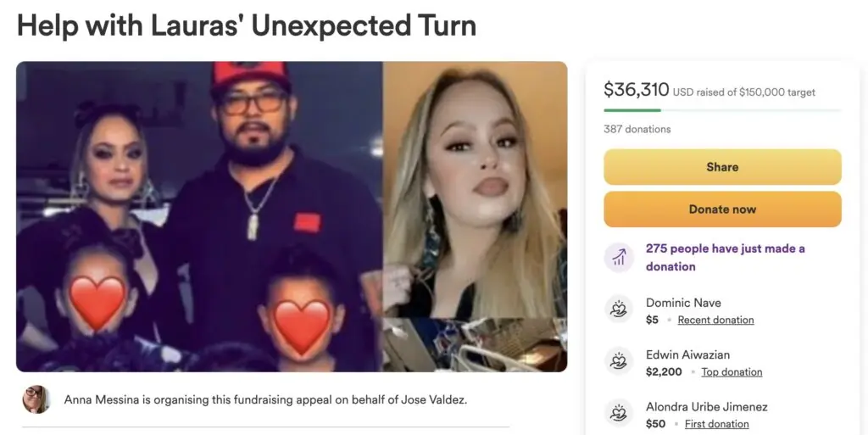Screen dimensions: 868x435
Task: Open the blonde woman selfie photo
Action: (x=475, y=190)
